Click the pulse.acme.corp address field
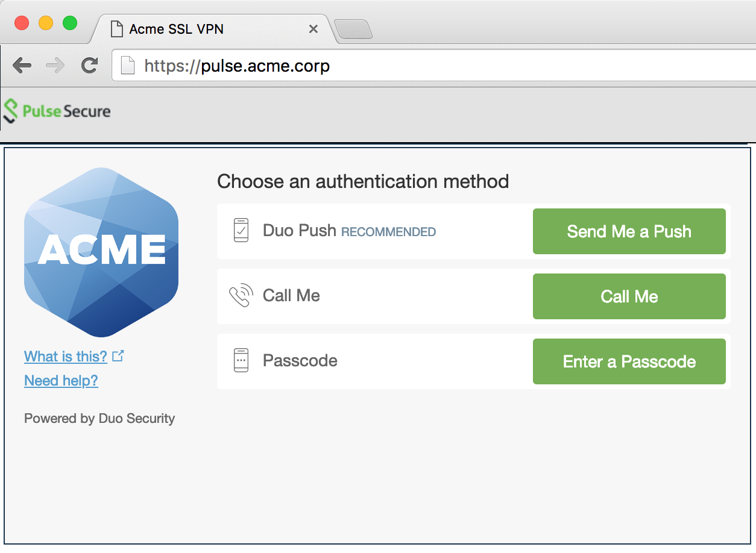 tap(434, 65)
